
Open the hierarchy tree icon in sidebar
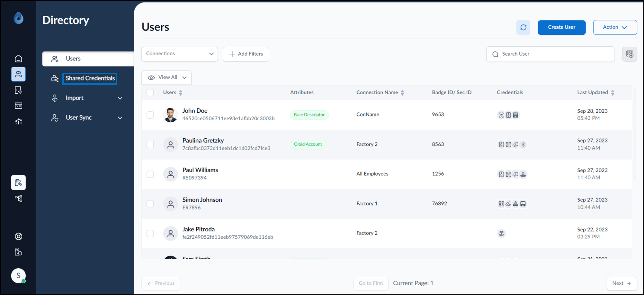pyautogui.click(x=18, y=198)
